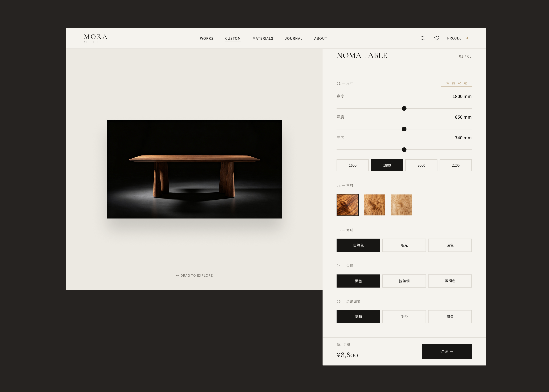Open the search icon in header

pos(423,38)
